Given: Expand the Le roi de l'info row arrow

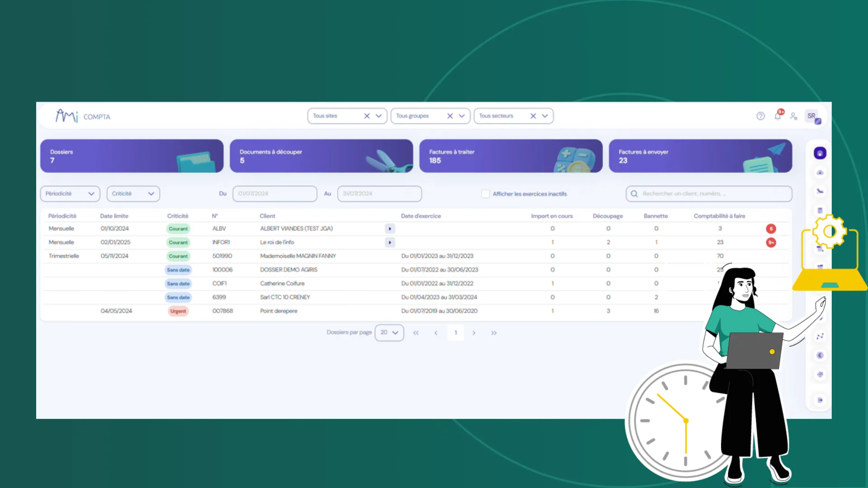Looking at the screenshot, I should click(x=390, y=243).
